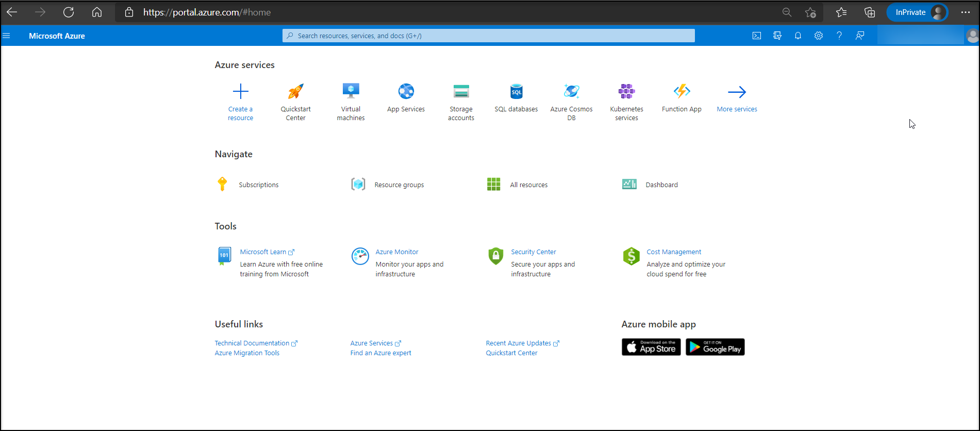This screenshot has width=980, height=431.
Task: Open All resources grid icon
Action: tap(494, 184)
